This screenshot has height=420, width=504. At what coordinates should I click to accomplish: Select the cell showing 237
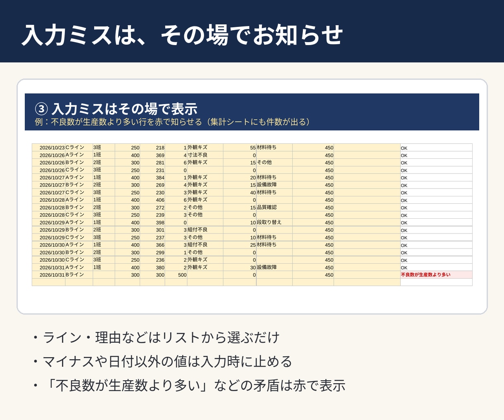click(152, 237)
